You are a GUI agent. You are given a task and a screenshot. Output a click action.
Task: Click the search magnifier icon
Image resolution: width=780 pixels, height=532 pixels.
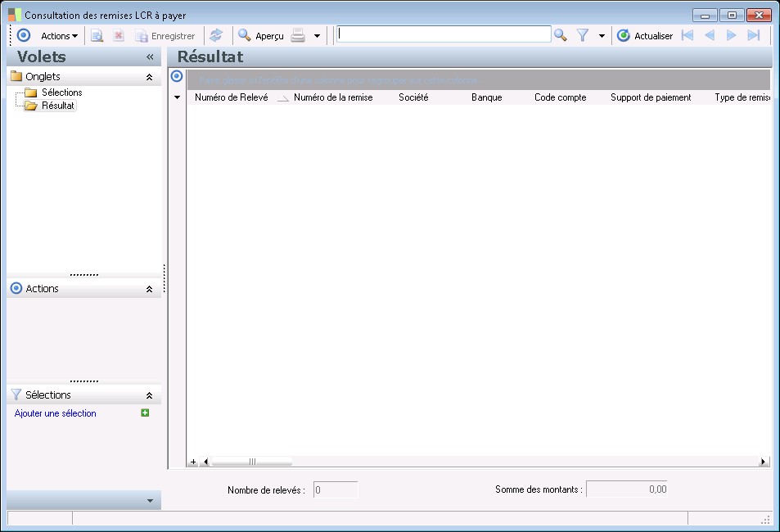pos(561,35)
